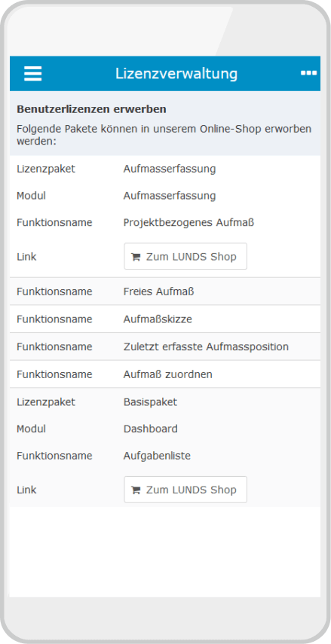This screenshot has height=644, width=331.
Task: Select the Aufmaßskizze function row
Action: pyautogui.click(x=165, y=319)
